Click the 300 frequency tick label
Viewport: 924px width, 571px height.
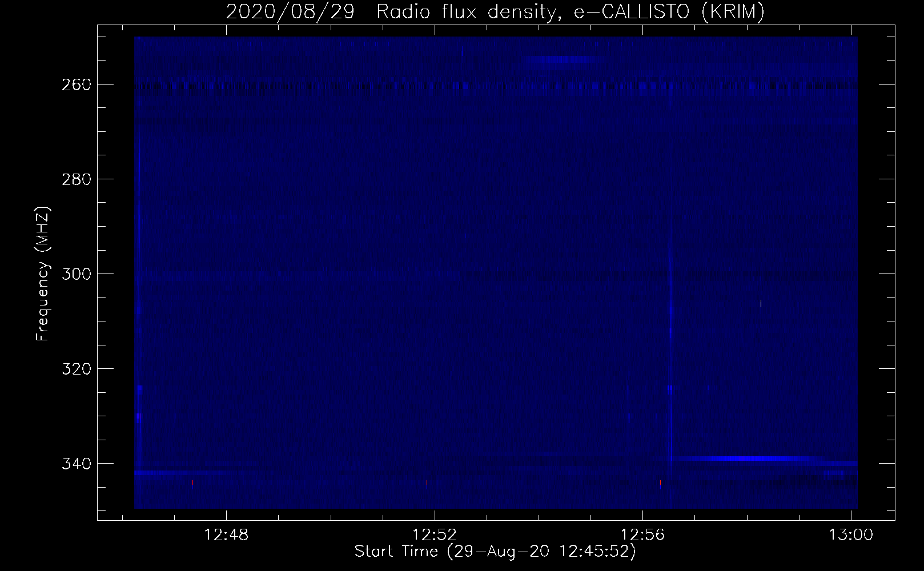coord(76,274)
